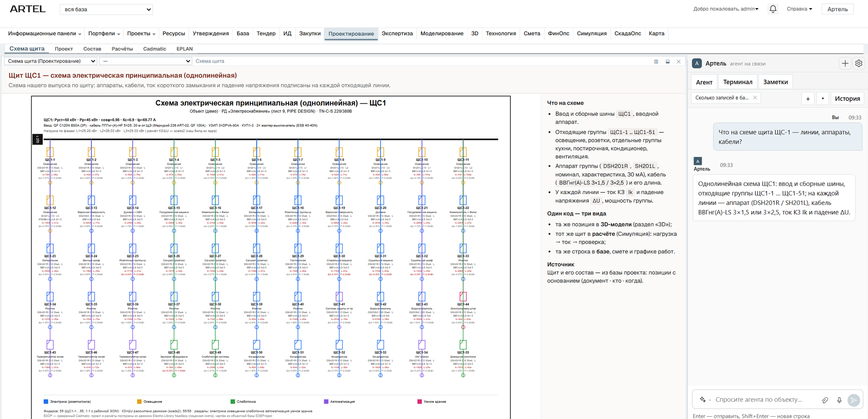Open the Заметки tab
The image size is (868, 419).
coord(775,82)
